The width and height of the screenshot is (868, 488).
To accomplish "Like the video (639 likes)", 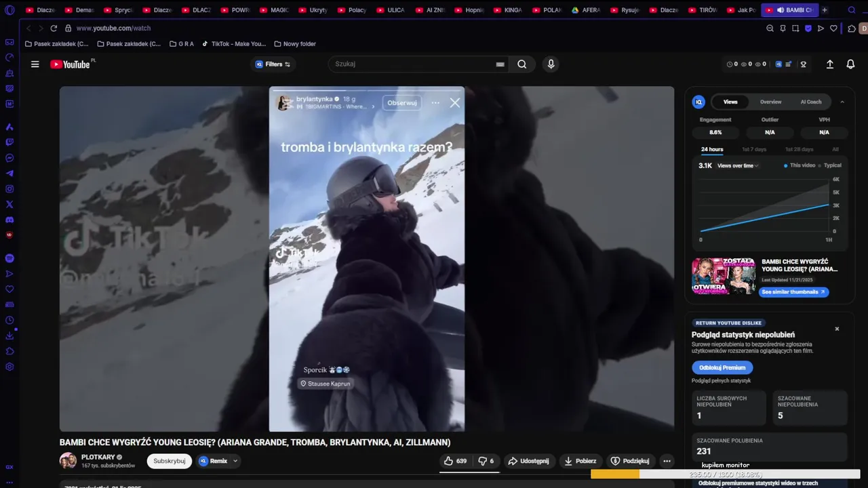I will 456,461.
